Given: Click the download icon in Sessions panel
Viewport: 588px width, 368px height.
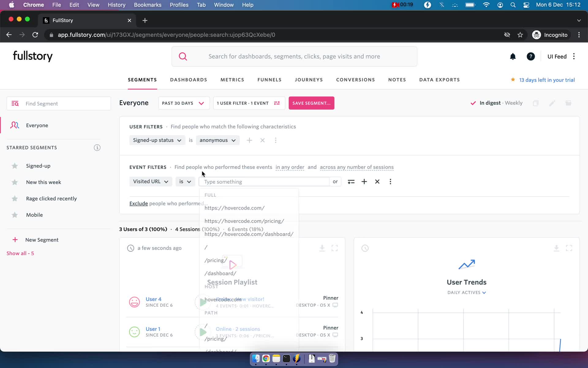Looking at the screenshot, I should [x=322, y=248].
